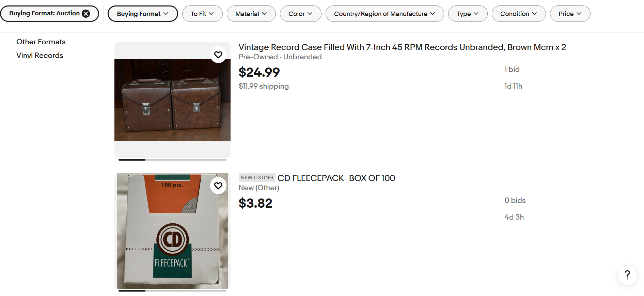Open Vintage Record Case listing title
Viewport: 644px width, 296px height.
tap(402, 47)
